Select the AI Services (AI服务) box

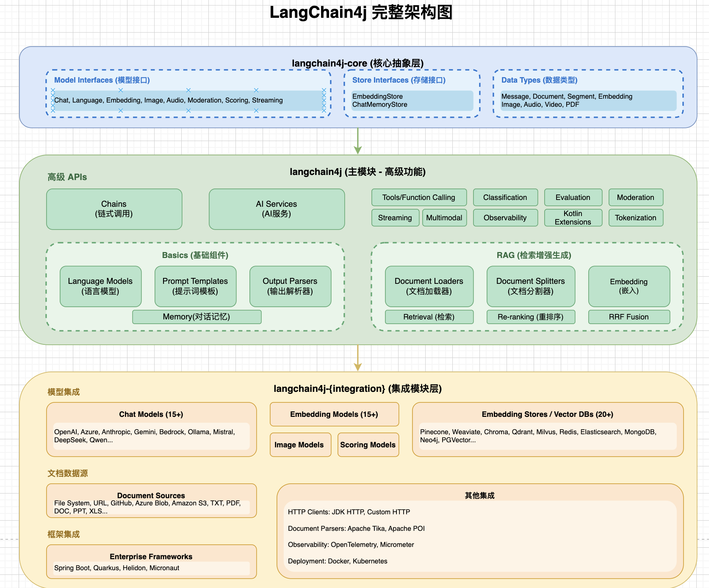(x=277, y=209)
